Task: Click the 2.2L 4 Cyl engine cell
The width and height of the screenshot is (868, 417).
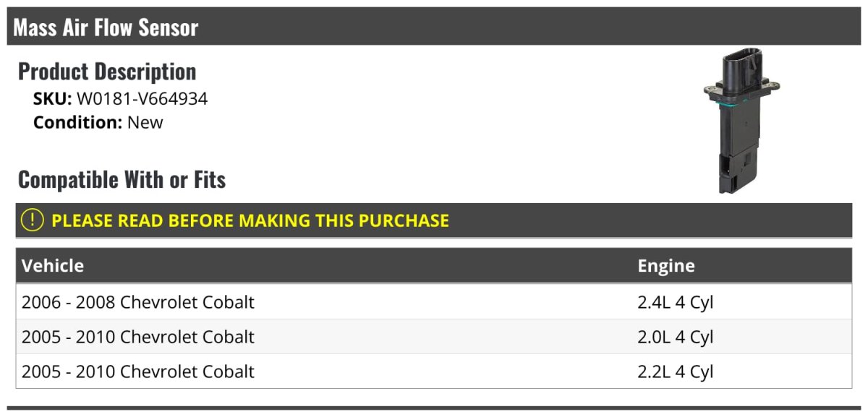Action: [675, 371]
